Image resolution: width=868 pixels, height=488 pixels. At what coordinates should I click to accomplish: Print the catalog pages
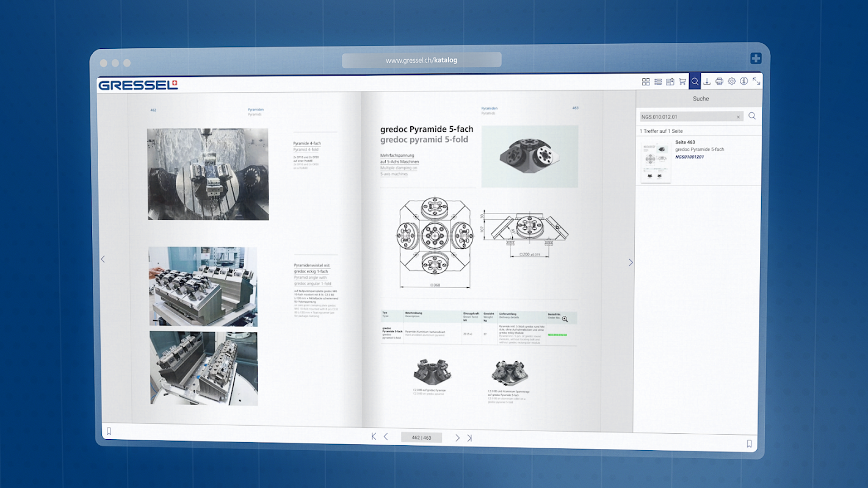[x=719, y=82]
